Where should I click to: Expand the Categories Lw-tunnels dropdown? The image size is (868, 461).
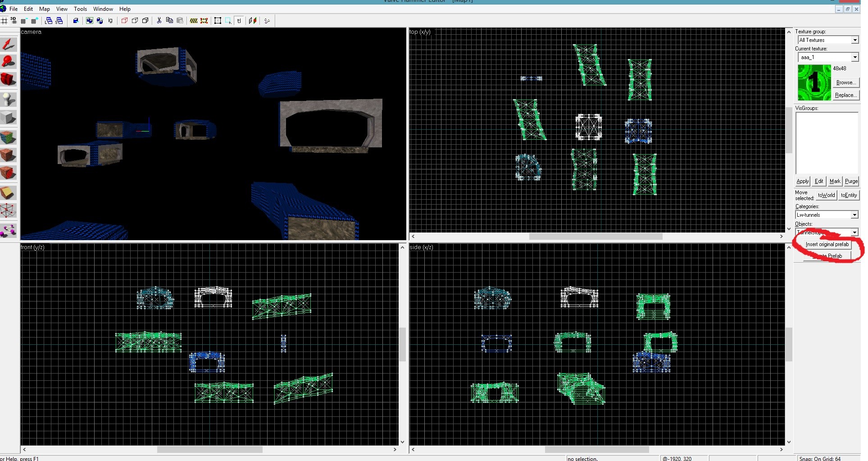point(854,215)
